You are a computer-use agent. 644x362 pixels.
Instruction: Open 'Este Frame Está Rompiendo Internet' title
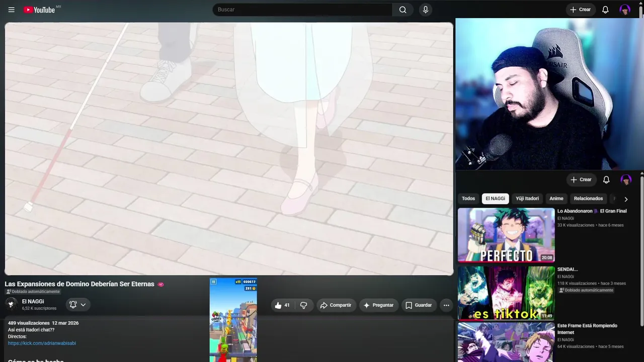[x=587, y=329]
